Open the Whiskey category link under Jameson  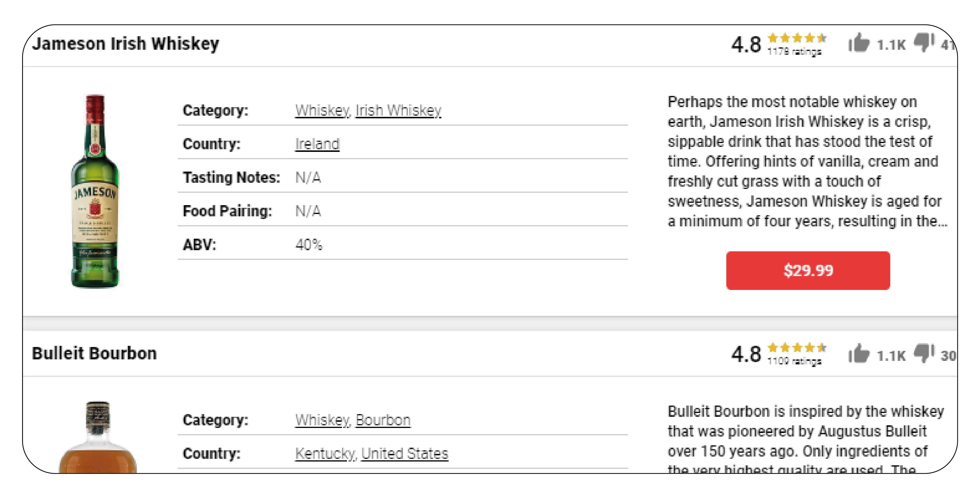coord(322,110)
